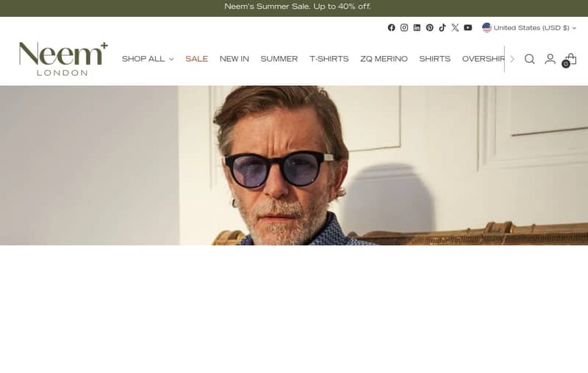Open the NEW IN menu item
Screen dimensions: 588x373
(x=234, y=59)
